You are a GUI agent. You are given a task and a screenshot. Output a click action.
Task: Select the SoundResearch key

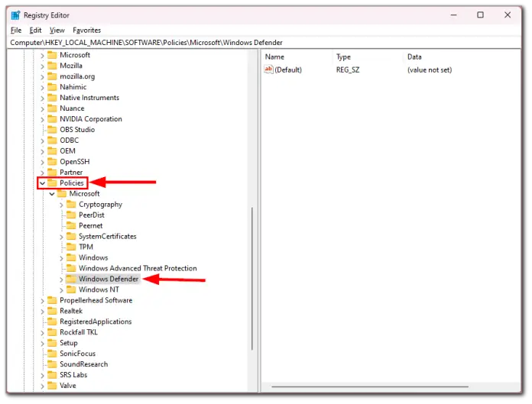(84, 364)
